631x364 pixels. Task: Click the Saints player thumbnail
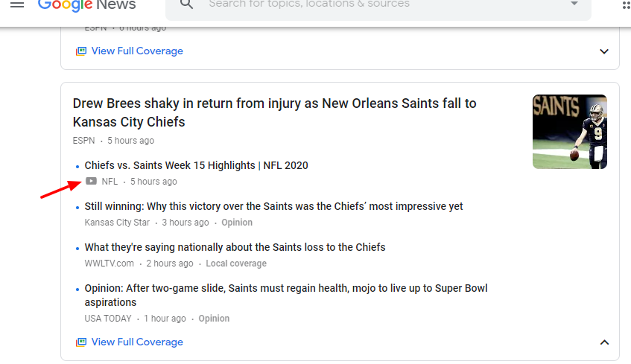pyautogui.click(x=569, y=132)
